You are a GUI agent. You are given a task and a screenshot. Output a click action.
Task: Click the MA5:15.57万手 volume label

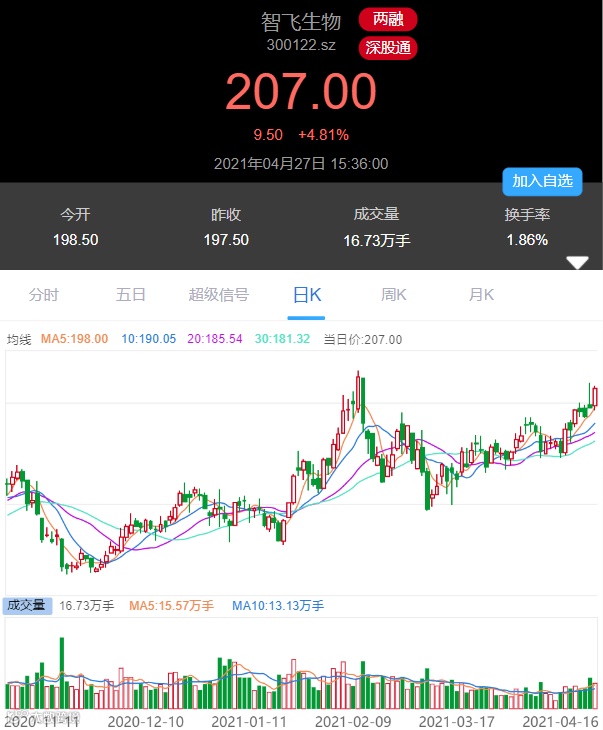[x=171, y=606]
